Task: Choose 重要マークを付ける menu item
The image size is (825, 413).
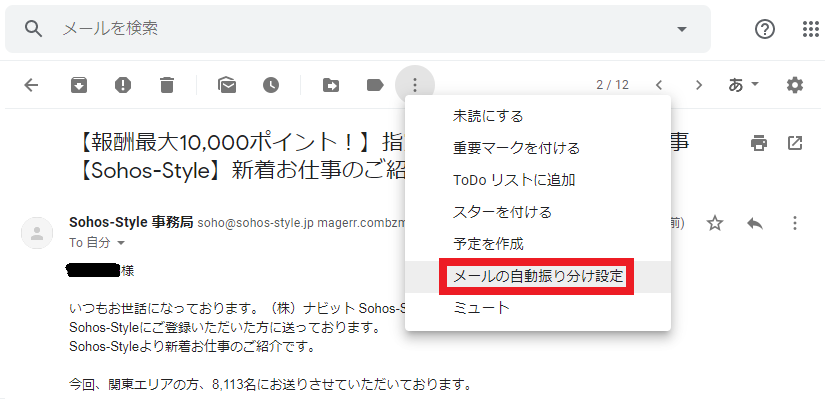Action: (x=538, y=148)
